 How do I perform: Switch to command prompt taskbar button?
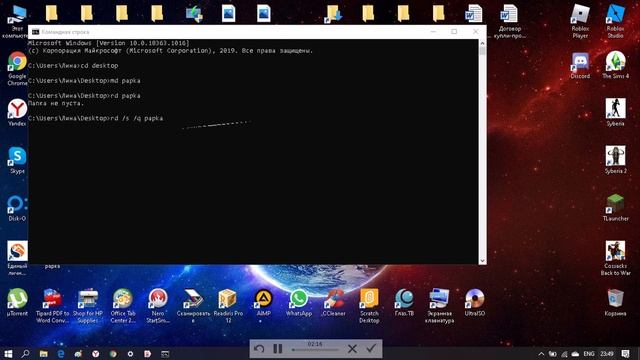tap(165, 353)
